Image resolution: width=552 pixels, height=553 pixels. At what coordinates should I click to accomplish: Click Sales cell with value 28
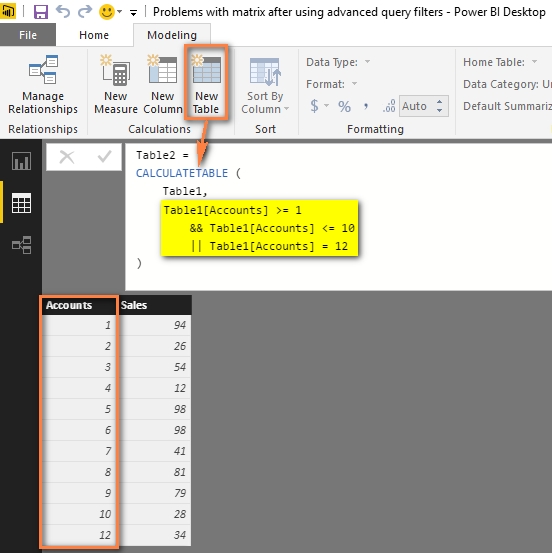tap(155, 514)
